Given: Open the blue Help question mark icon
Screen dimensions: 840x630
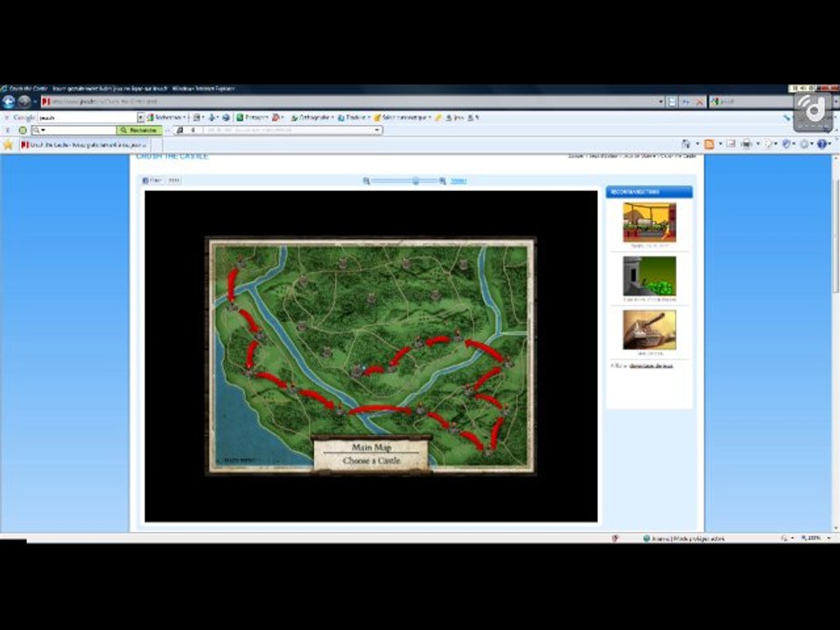Looking at the screenshot, I should pos(822,144).
